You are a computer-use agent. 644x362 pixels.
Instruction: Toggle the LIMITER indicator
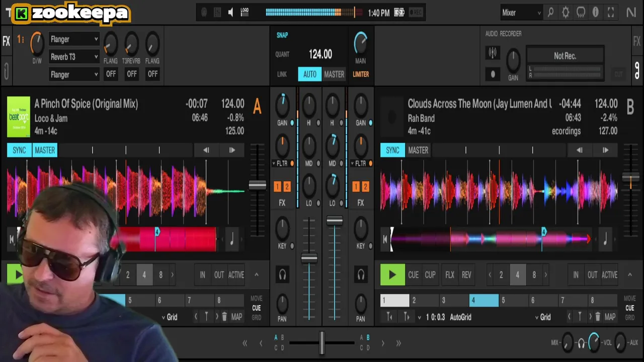[x=361, y=74]
